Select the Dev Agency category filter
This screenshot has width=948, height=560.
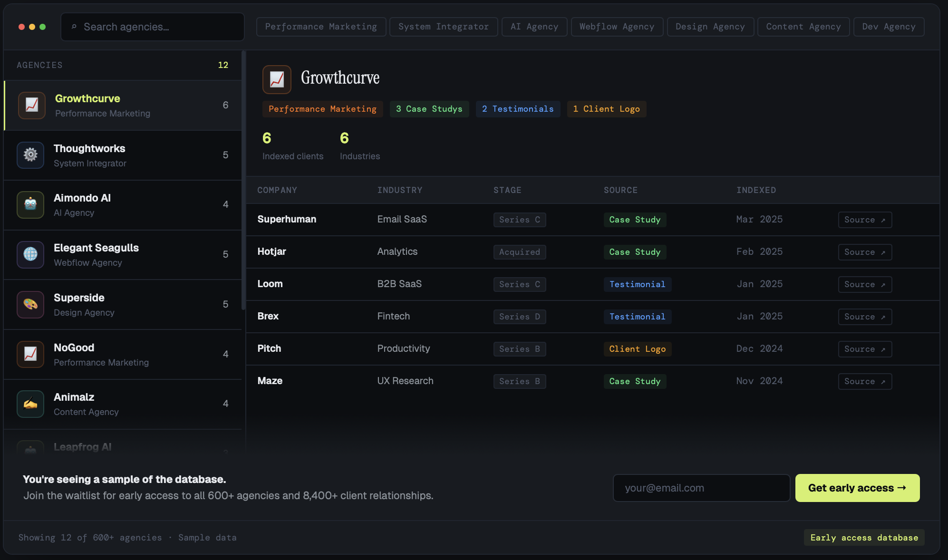(888, 27)
